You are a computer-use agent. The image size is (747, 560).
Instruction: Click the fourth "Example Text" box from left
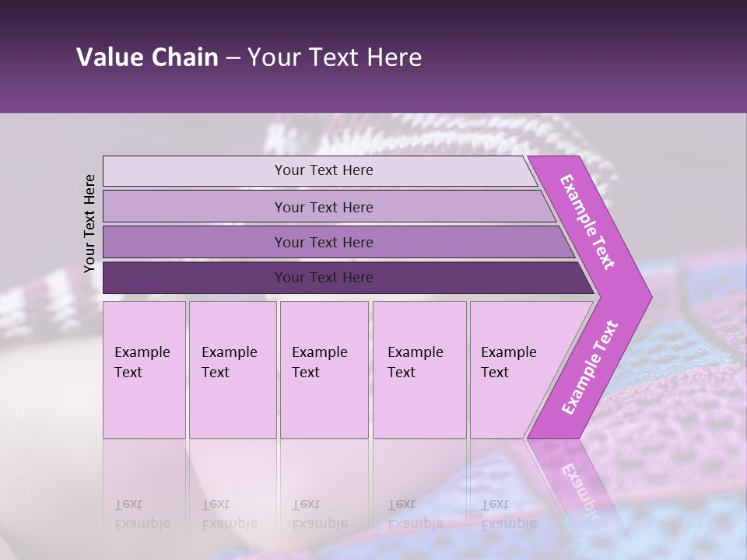pos(419,369)
